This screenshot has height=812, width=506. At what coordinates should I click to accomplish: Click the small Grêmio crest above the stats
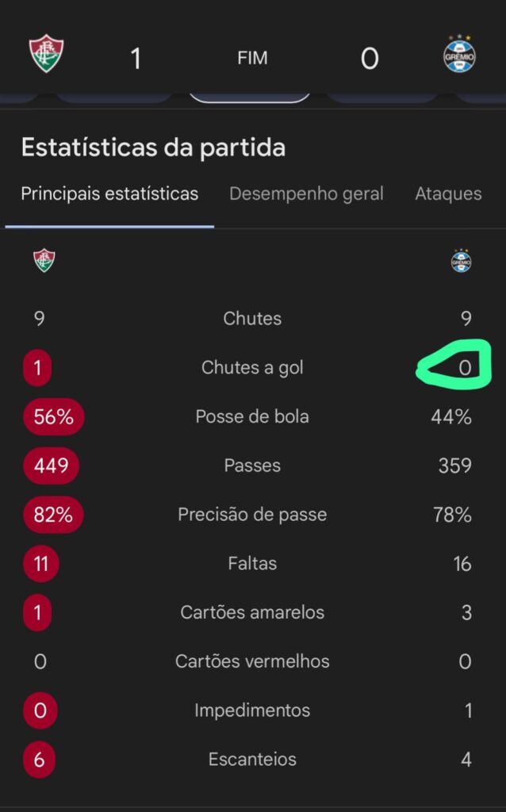pyautogui.click(x=462, y=260)
